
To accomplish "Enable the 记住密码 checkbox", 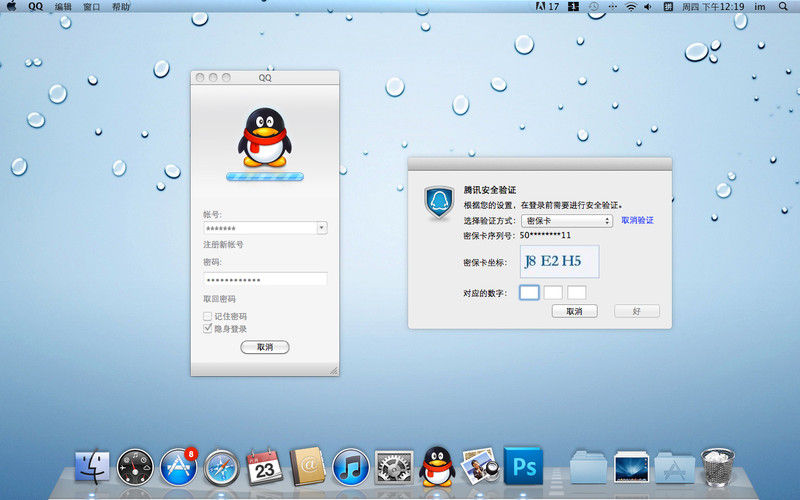I will pos(208,316).
